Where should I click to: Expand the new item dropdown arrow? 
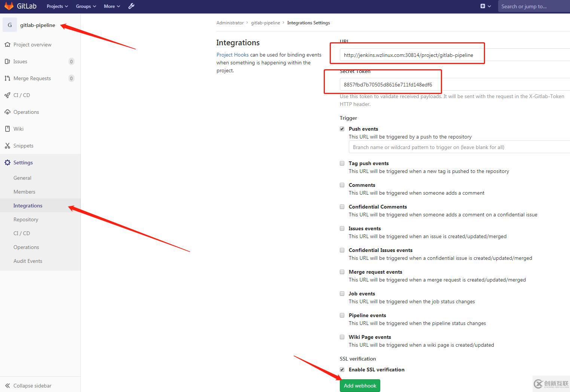489,6
